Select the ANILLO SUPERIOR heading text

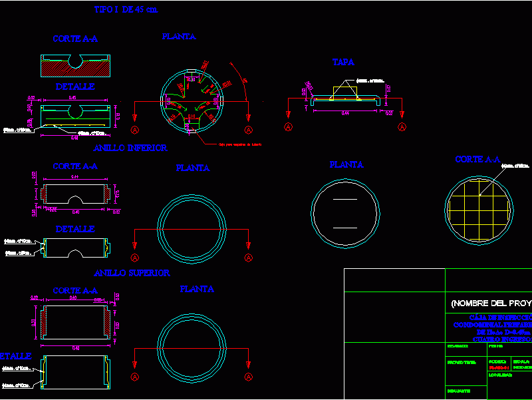(x=133, y=272)
